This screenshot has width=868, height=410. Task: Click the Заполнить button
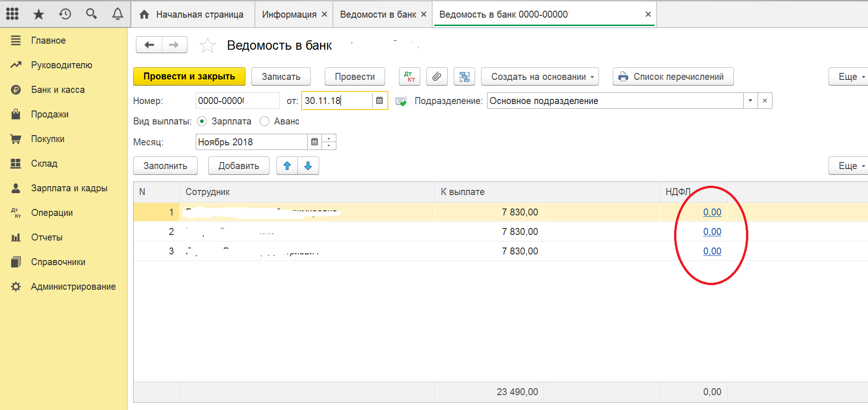click(x=165, y=166)
